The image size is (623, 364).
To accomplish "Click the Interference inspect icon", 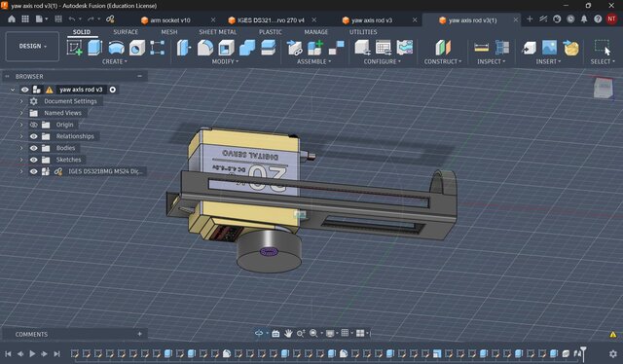I will (502, 48).
